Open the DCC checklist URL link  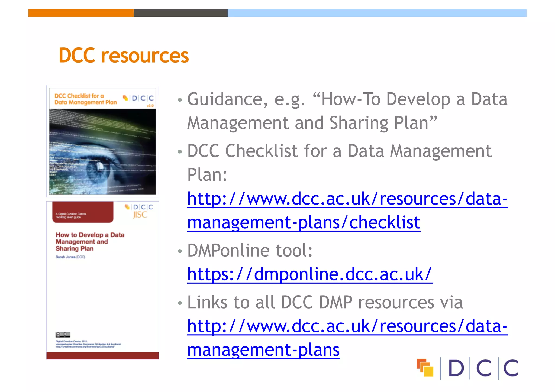[347, 210]
